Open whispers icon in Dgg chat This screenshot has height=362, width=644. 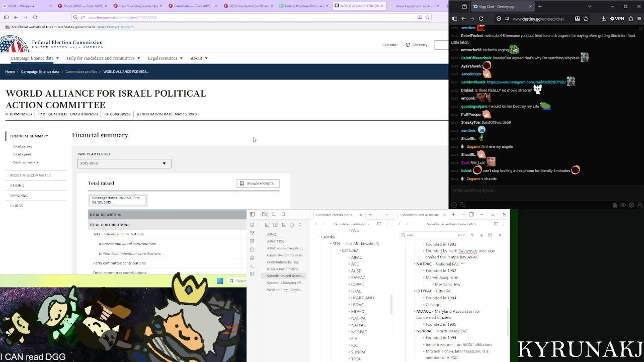click(x=463, y=205)
